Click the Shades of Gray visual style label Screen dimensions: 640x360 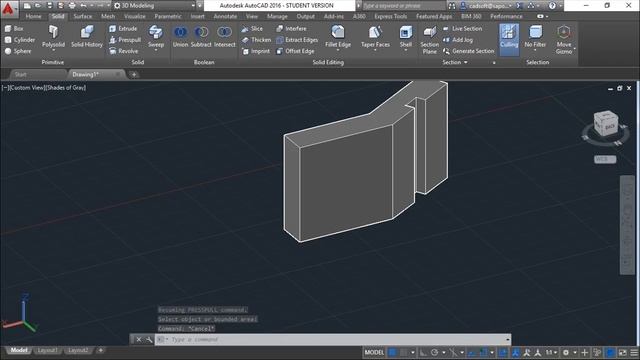coord(66,88)
